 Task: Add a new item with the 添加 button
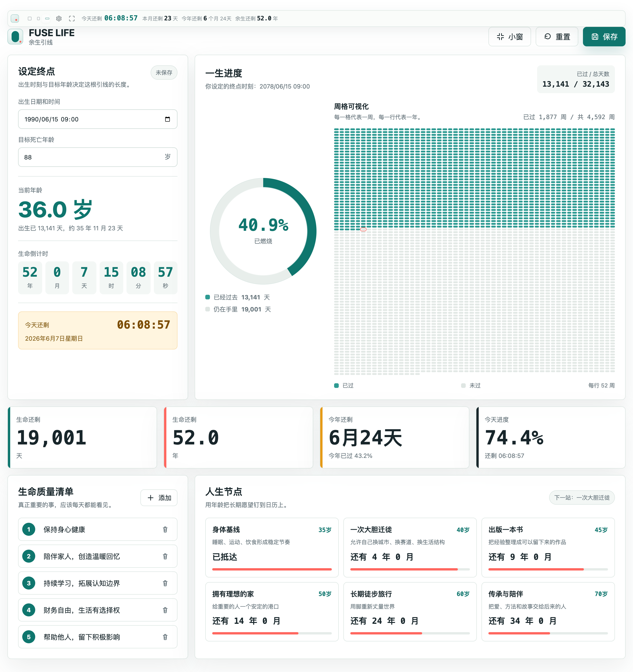159,498
